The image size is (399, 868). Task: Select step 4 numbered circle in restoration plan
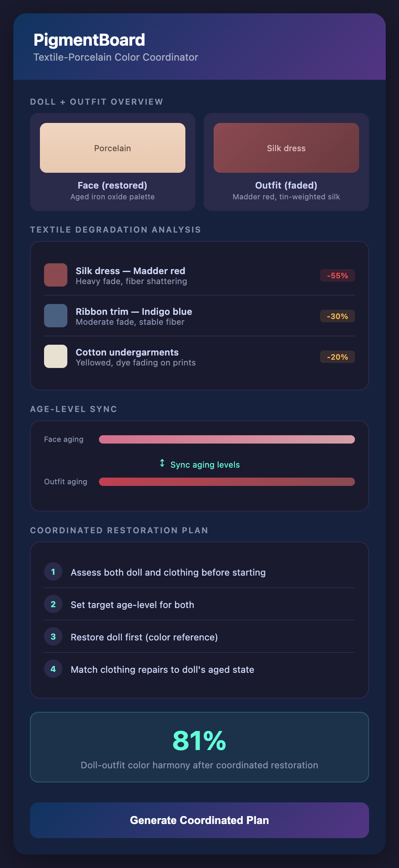pos(53,669)
